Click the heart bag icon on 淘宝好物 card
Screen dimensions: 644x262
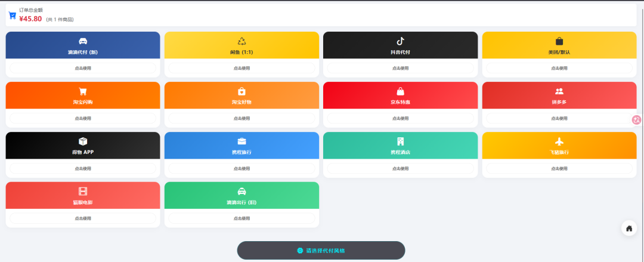[241, 91]
